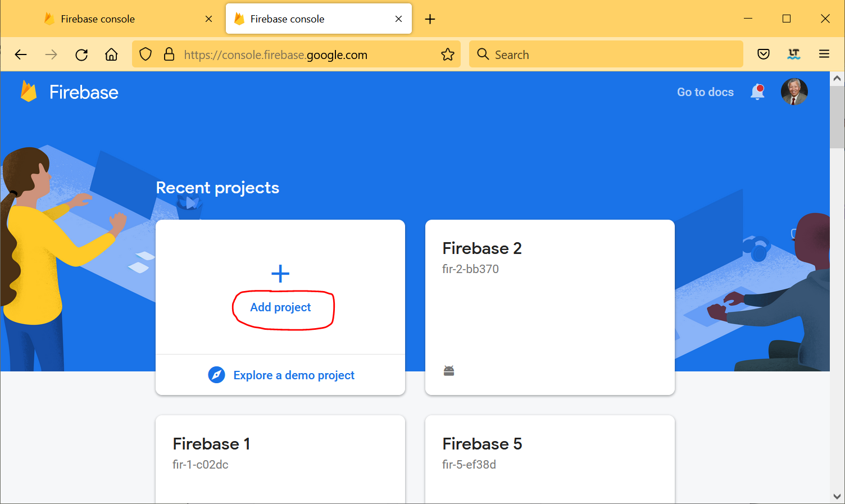The image size is (845, 504).
Task: Open the Pocket save icon
Action: point(763,55)
